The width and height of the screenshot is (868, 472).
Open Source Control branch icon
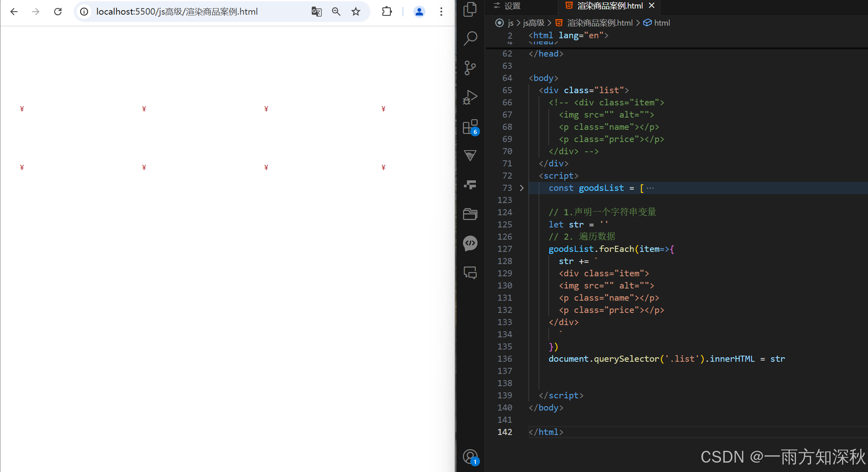point(470,68)
